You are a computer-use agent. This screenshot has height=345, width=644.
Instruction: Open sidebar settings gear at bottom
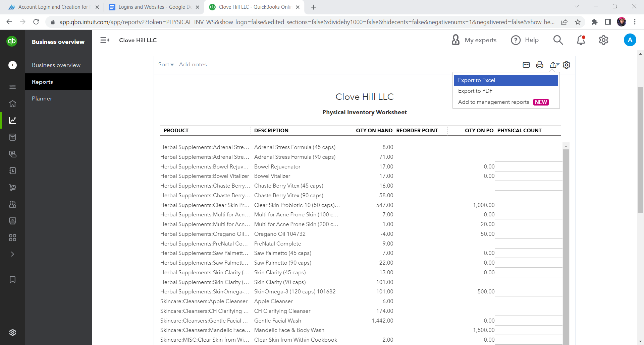(x=12, y=332)
